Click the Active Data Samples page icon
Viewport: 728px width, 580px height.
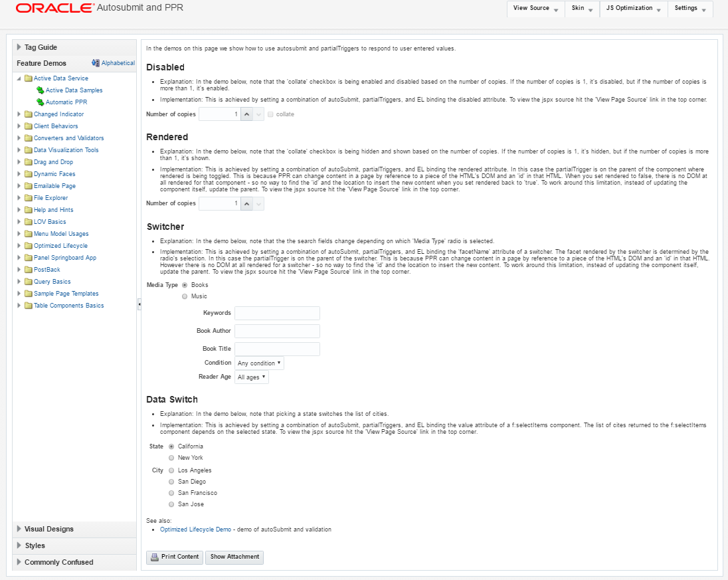pyautogui.click(x=41, y=90)
